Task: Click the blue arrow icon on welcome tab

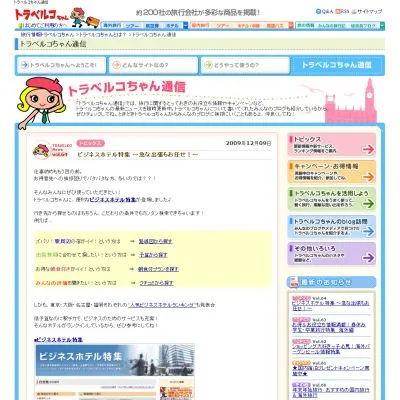Action: tap(24, 65)
